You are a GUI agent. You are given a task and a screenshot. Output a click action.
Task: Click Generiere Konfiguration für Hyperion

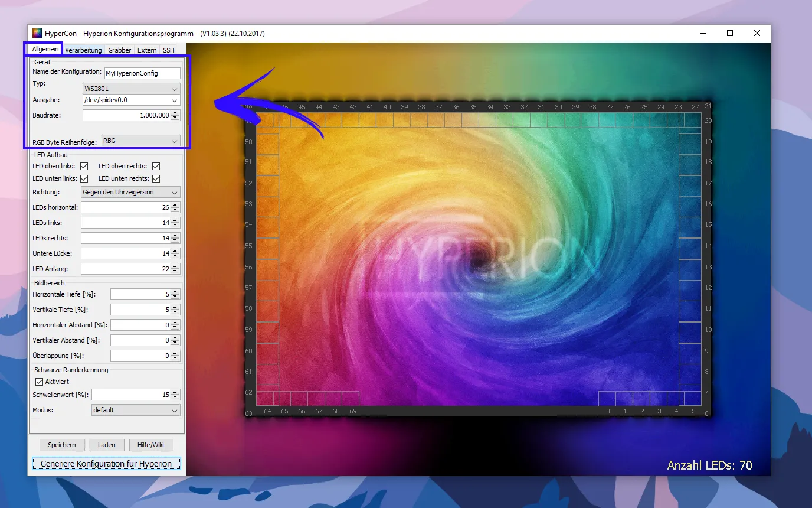coord(106,464)
